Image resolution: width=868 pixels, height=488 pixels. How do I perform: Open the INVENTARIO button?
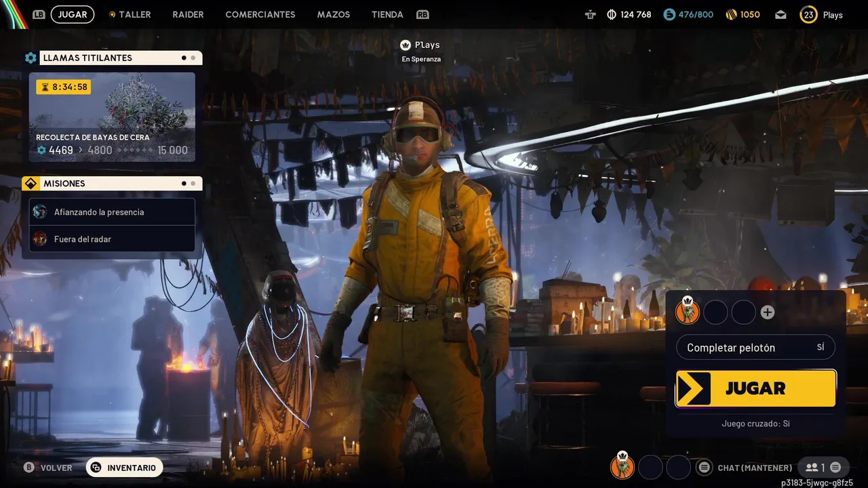pyautogui.click(x=125, y=468)
